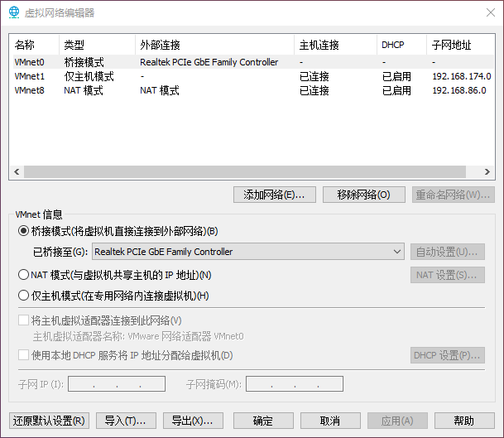Confirm with the 确定 button
504x438 pixels.
(x=263, y=421)
